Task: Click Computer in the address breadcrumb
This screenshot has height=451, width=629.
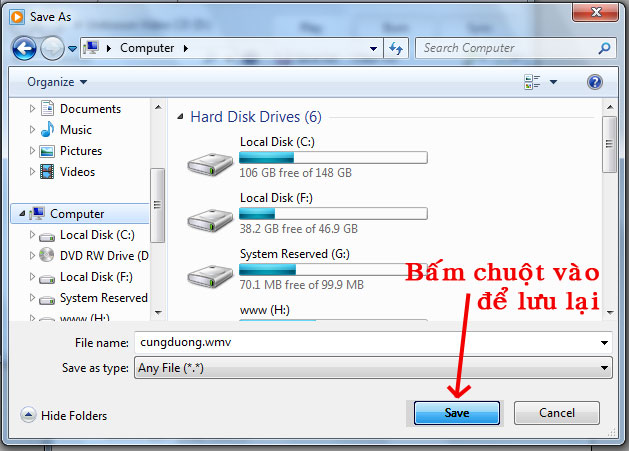Action: tap(147, 48)
